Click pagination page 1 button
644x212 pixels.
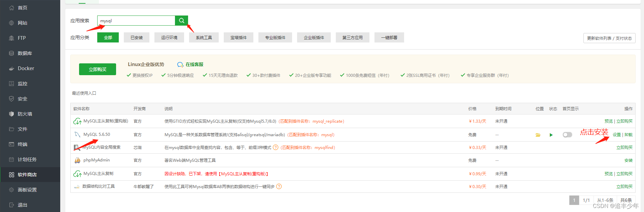574,200
